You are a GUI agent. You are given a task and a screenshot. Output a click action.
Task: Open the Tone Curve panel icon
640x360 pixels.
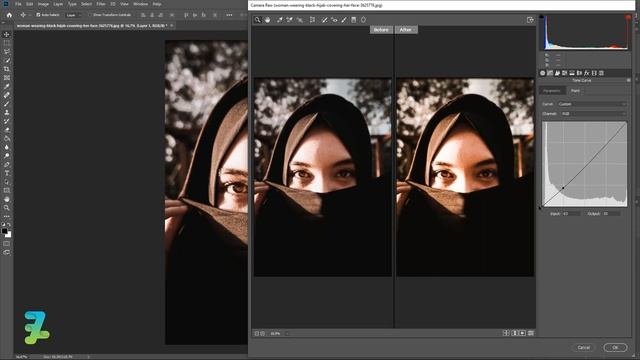click(x=550, y=73)
